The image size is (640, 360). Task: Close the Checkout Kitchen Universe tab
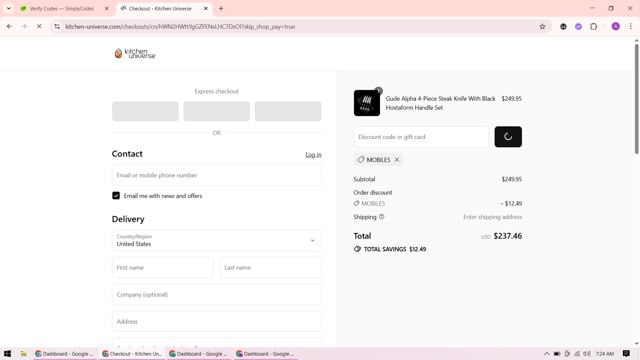point(206,9)
